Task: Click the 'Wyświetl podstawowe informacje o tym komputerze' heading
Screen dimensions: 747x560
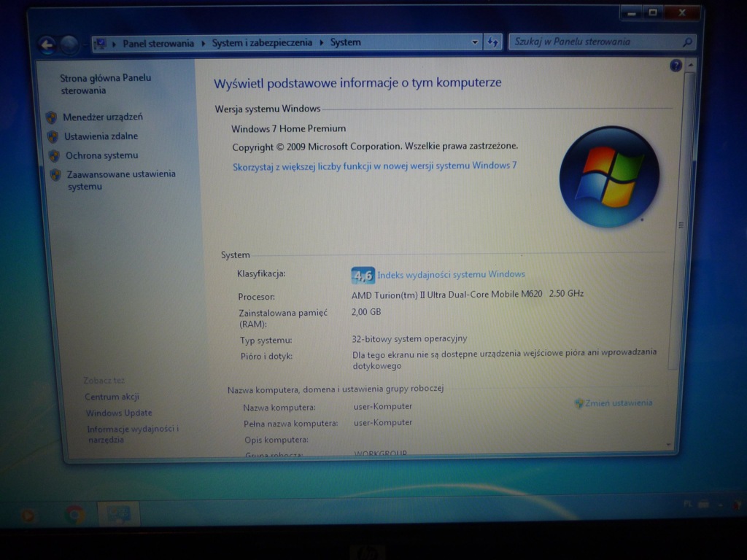Action: [357, 83]
